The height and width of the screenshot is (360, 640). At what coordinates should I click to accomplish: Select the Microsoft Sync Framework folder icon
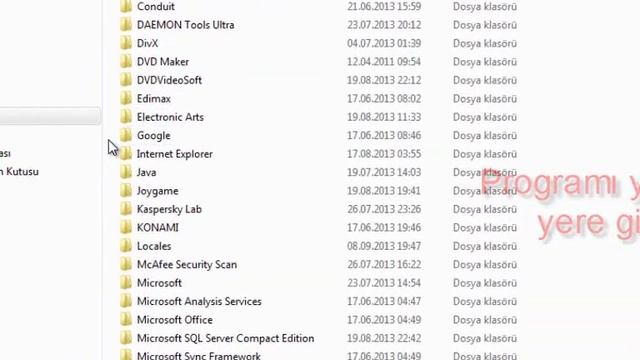point(126,355)
